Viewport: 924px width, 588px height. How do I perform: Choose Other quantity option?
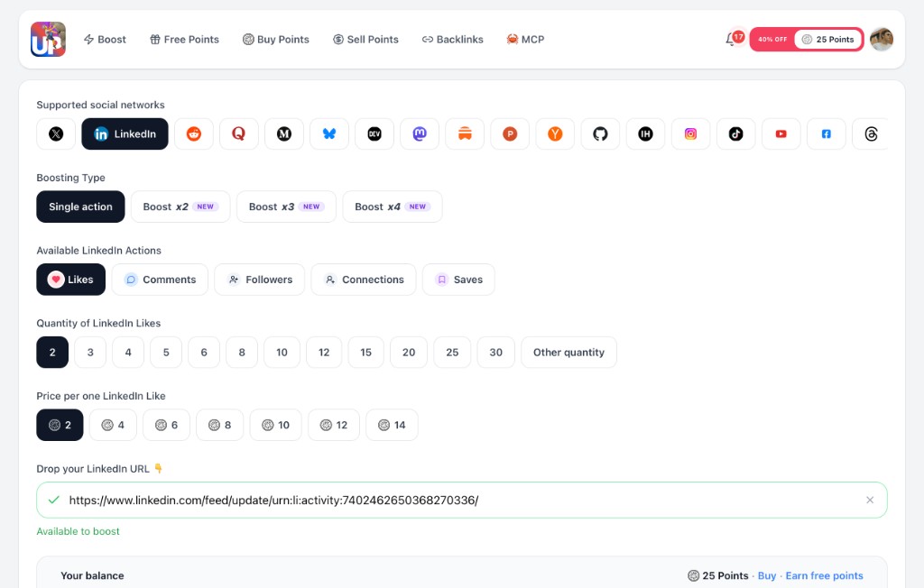click(568, 353)
